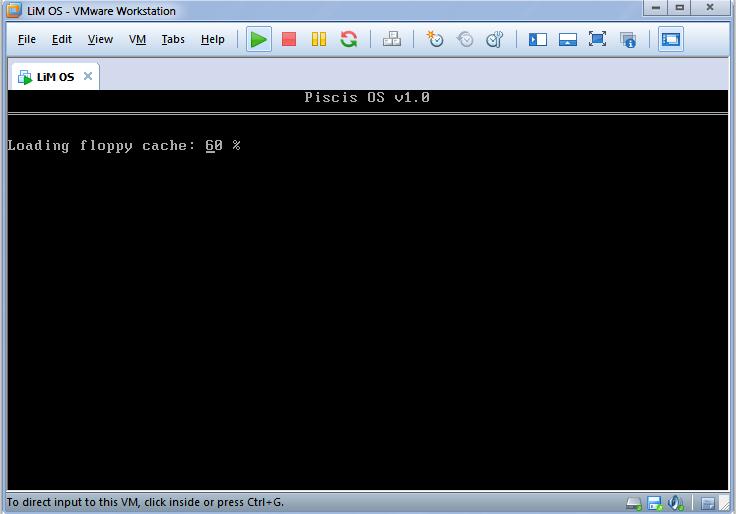Screen dimensions: 736x514
Task: Click the window resize grip corner
Action: (725, 504)
